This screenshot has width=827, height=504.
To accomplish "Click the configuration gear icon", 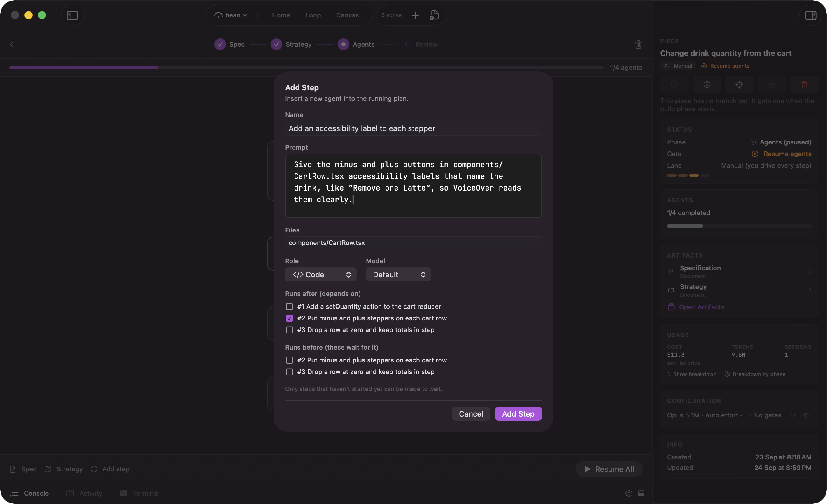I will [806, 415].
